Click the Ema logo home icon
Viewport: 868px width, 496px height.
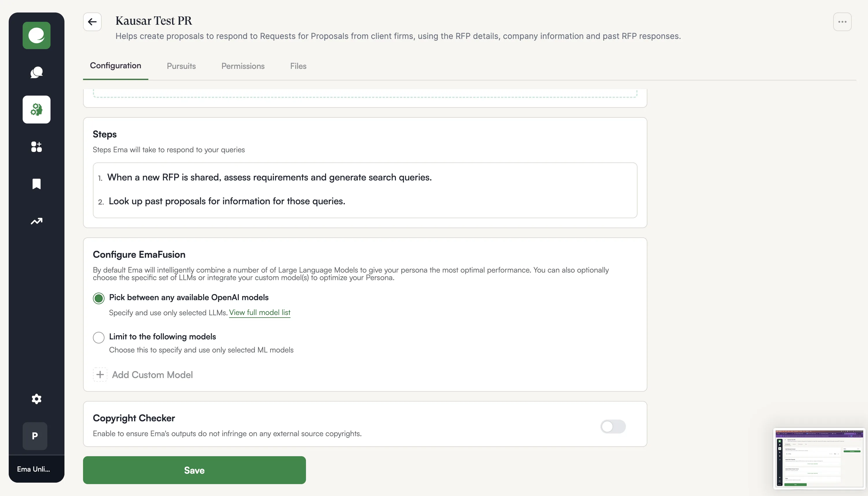[36, 35]
